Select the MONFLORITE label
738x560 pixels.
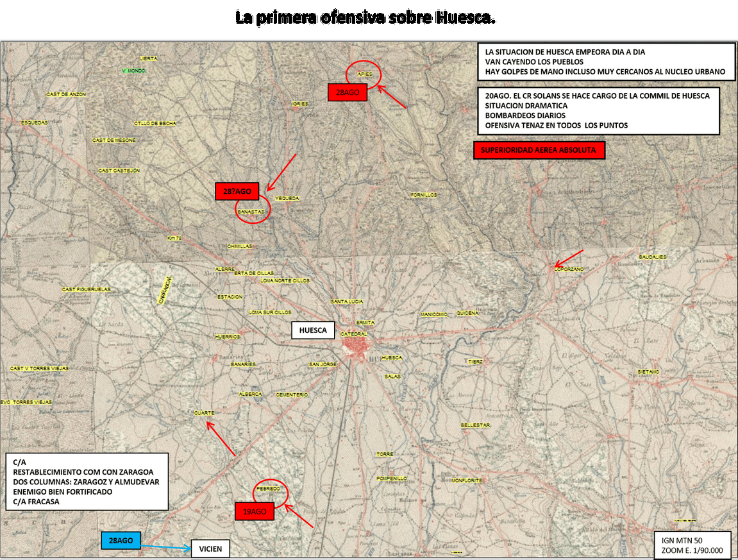point(467,480)
